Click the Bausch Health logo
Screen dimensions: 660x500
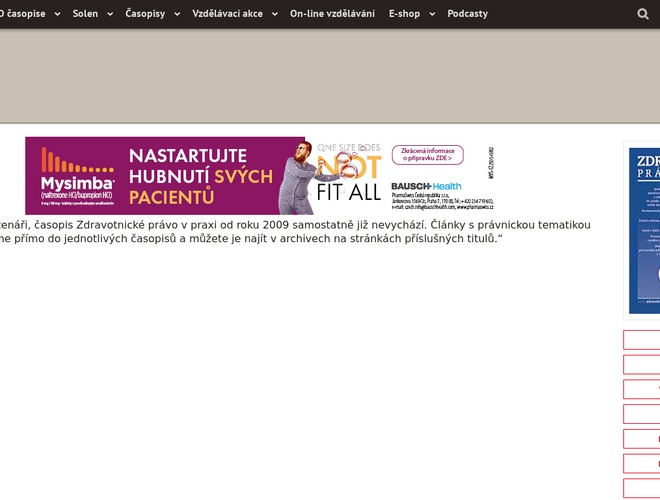[426, 186]
